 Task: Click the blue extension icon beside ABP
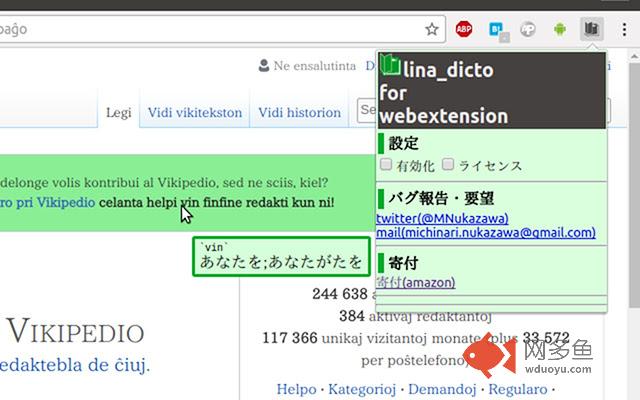[498, 31]
